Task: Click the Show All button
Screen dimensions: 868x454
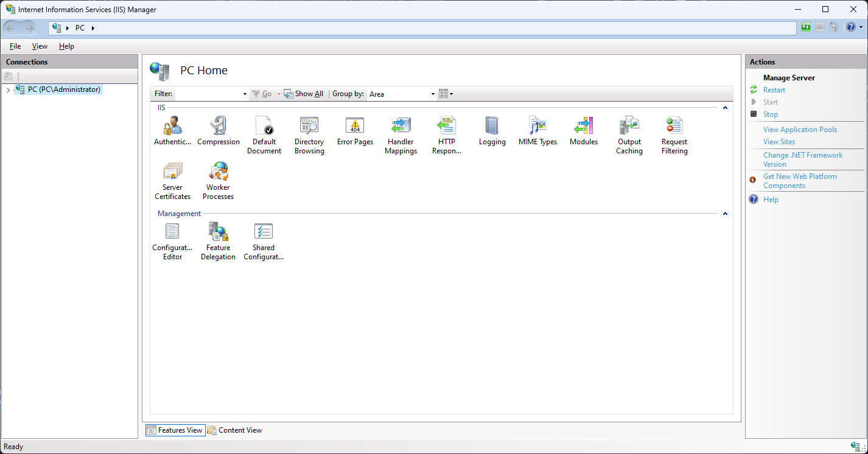Action: point(304,94)
